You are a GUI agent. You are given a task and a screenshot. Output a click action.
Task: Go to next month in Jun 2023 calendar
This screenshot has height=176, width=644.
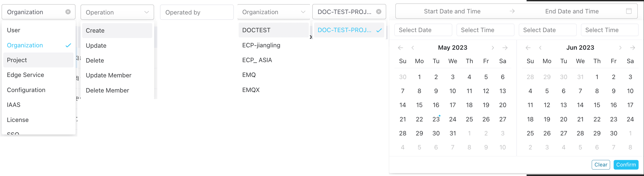(x=620, y=48)
